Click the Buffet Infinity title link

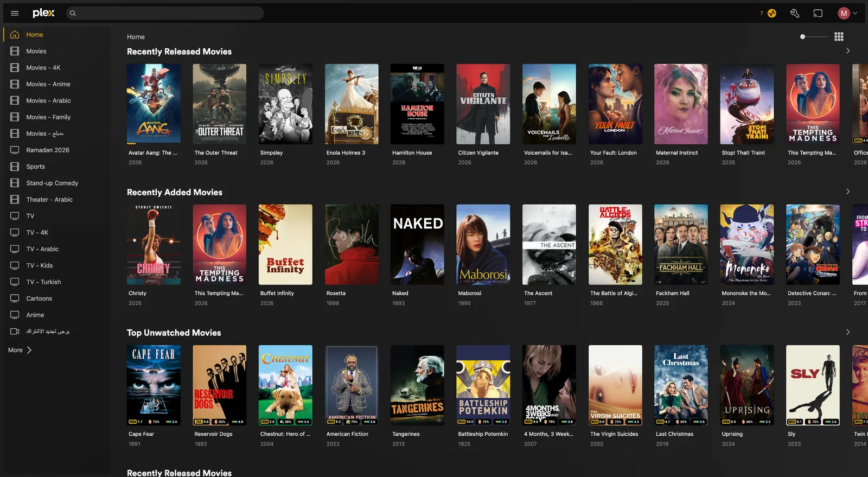coord(277,294)
